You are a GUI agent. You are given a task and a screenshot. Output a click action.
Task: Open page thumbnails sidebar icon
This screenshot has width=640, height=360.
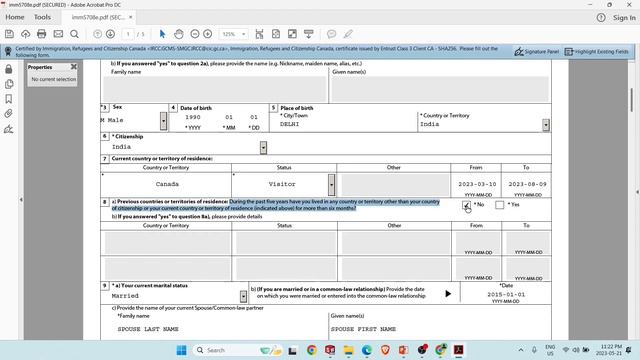tap(9, 84)
